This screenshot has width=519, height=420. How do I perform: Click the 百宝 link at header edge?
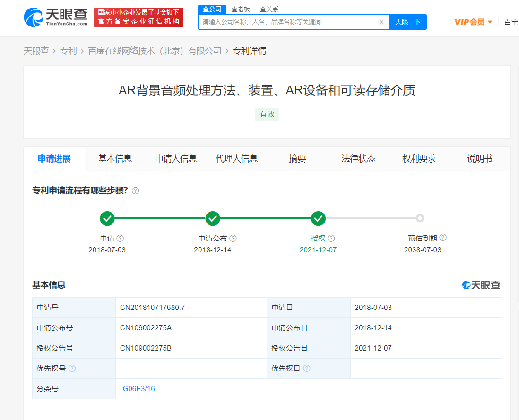coord(511,22)
